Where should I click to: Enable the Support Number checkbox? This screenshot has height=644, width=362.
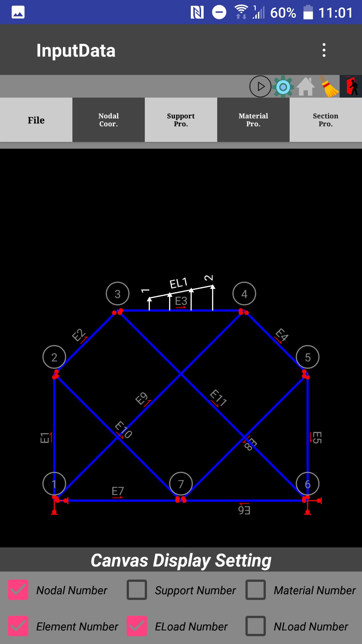(137, 590)
